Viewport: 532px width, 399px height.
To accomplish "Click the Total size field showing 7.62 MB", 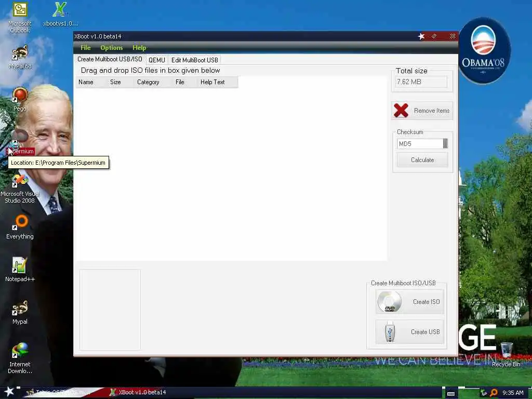I will (421, 82).
